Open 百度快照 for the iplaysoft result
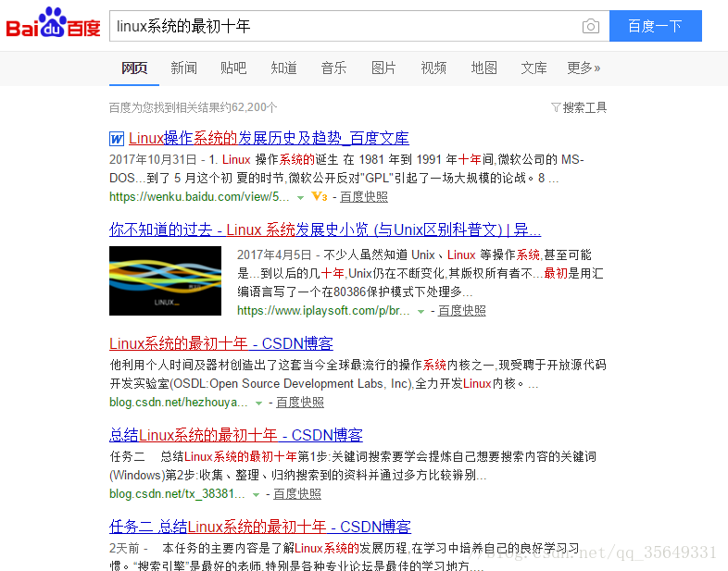This screenshot has height=571, width=728. coord(462,311)
